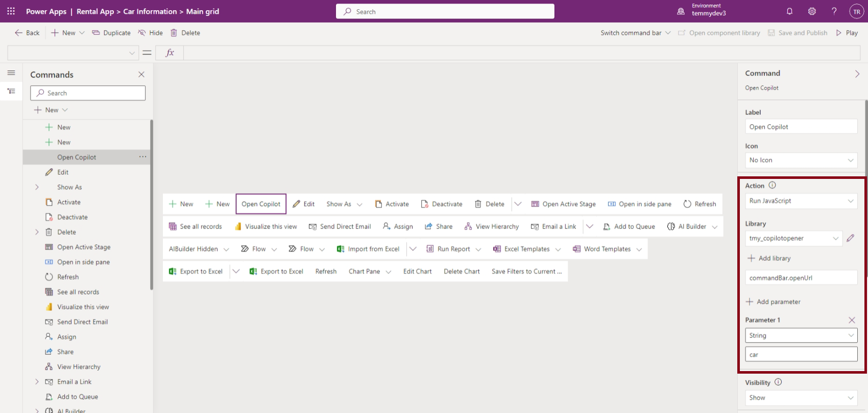Open the Action dropdown Run JavaScript
The width and height of the screenshot is (868, 413).
[801, 201]
